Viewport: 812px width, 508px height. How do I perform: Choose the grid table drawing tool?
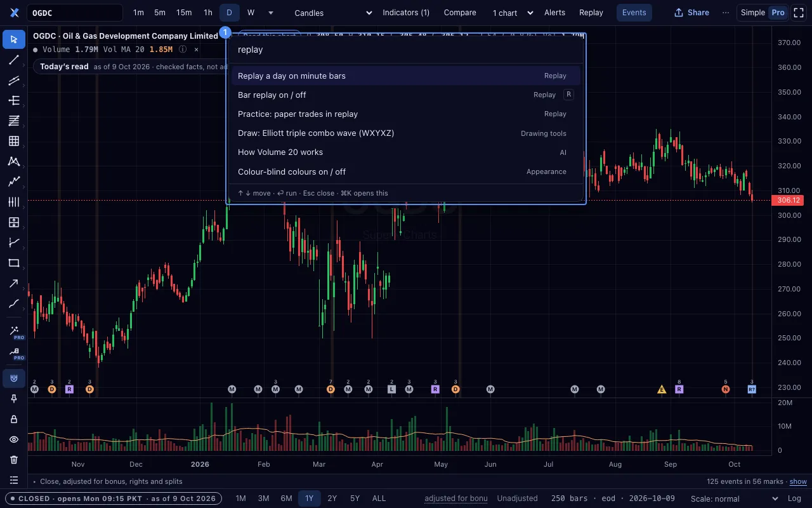pyautogui.click(x=14, y=141)
